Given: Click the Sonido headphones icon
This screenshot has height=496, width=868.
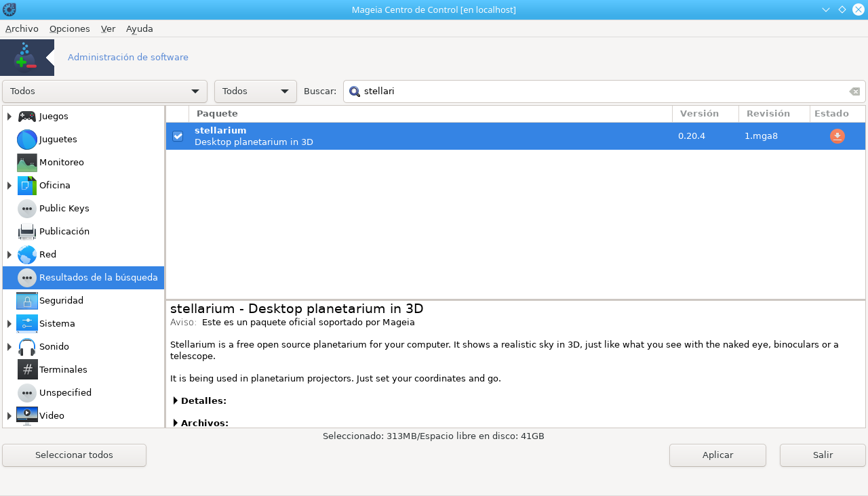Looking at the screenshot, I should tap(27, 347).
